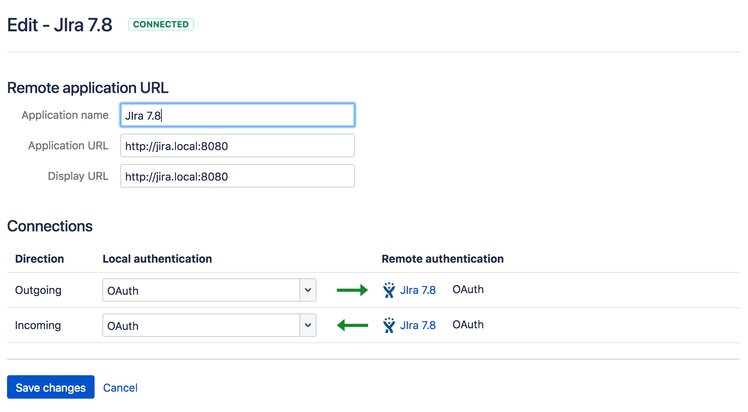
Task: Open the JIra 7.8 link in Incoming row
Action: pos(417,325)
